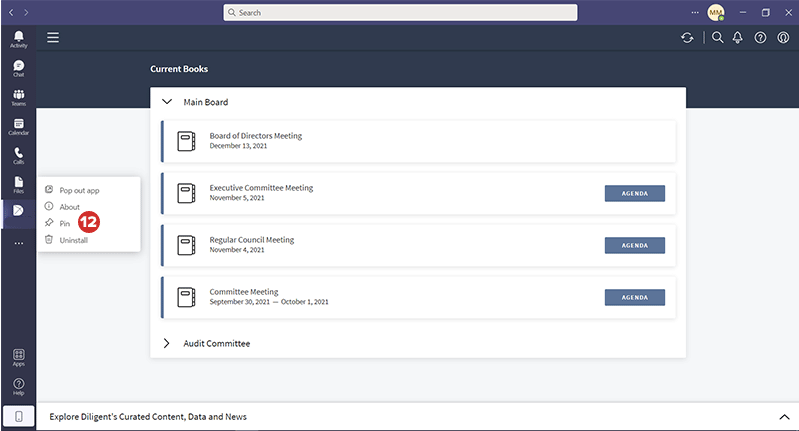
Task: Expand the Diligent Curated Content panel
Action: [x=783, y=416]
